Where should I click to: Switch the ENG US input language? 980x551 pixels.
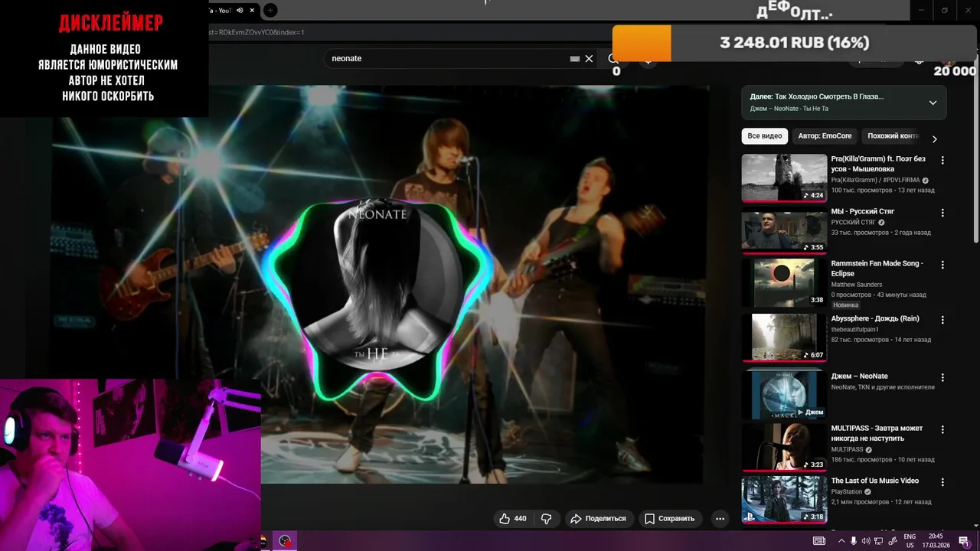pos(910,541)
